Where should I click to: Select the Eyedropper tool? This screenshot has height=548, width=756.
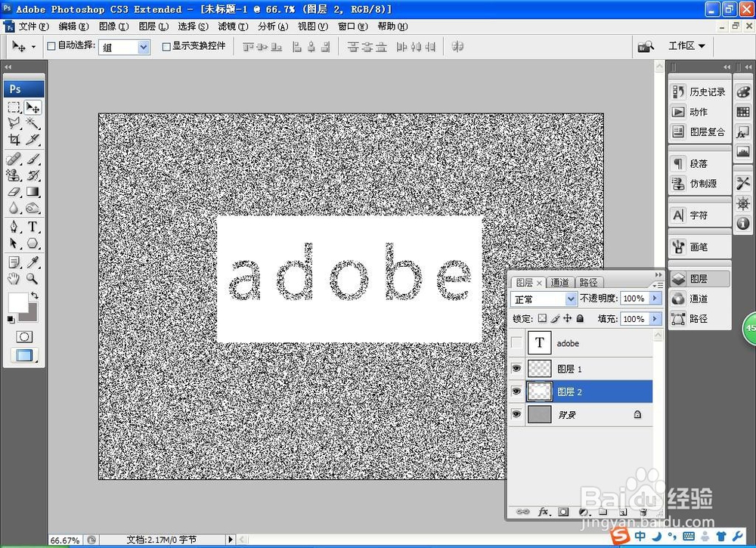33,262
